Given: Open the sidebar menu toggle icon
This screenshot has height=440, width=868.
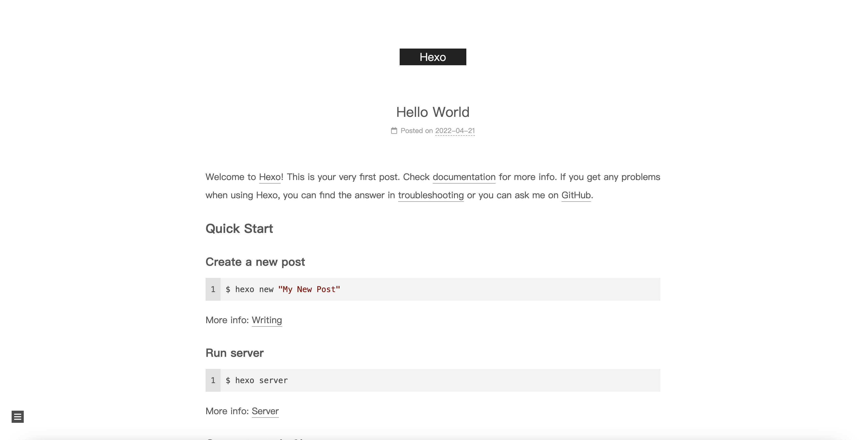Looking at the screenshot, I should 17,417.
